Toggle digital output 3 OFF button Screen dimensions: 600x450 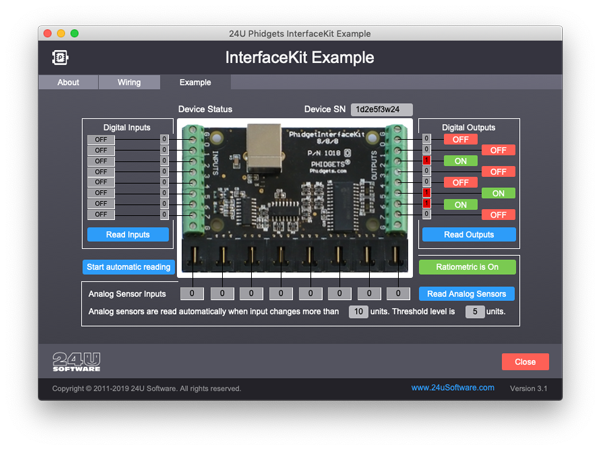tap(498, 172)
